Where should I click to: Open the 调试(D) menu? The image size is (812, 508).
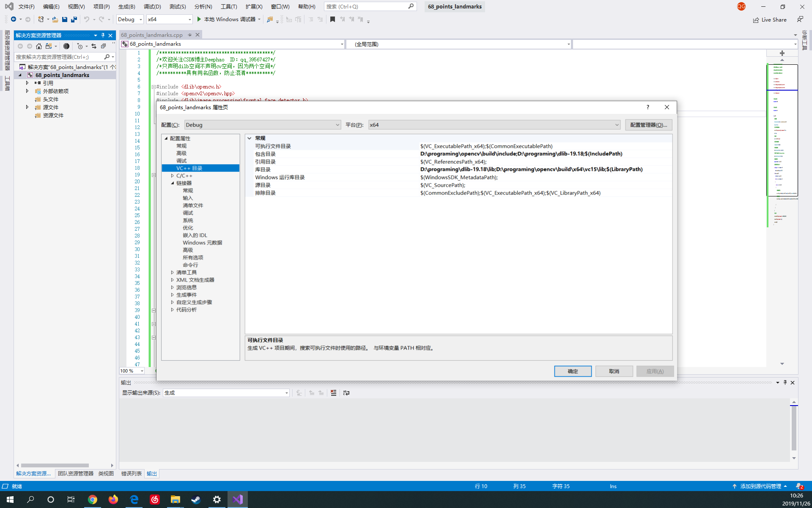[152, 7]
